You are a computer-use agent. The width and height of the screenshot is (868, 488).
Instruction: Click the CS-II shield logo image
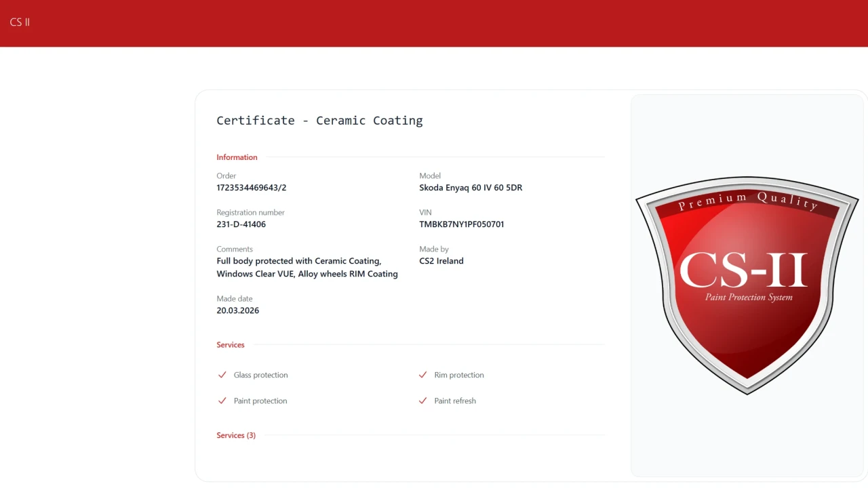[x=747, y=285]
